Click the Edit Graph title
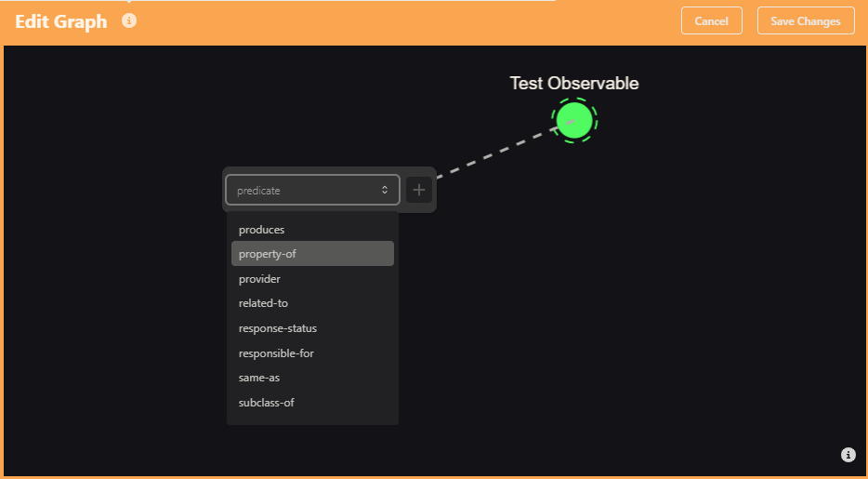The width and height of the screenshot is (868, 479). tap(61, 21)
